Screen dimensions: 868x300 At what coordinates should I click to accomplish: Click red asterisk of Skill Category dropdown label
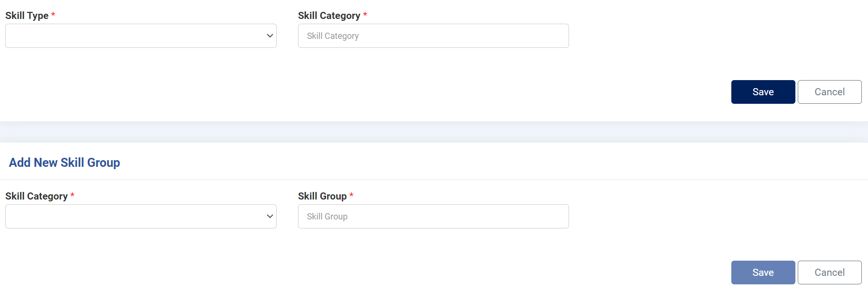[72, 195]
